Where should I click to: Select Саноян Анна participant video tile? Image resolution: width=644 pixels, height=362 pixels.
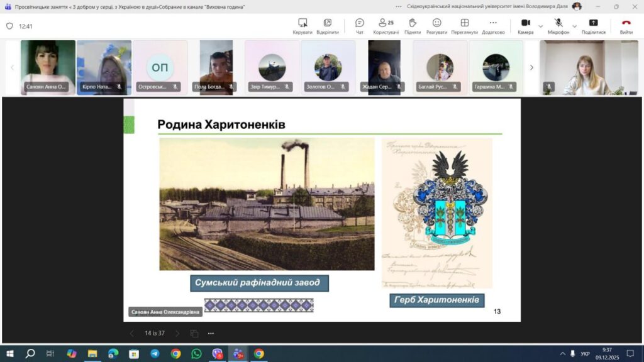coord(48,67)
